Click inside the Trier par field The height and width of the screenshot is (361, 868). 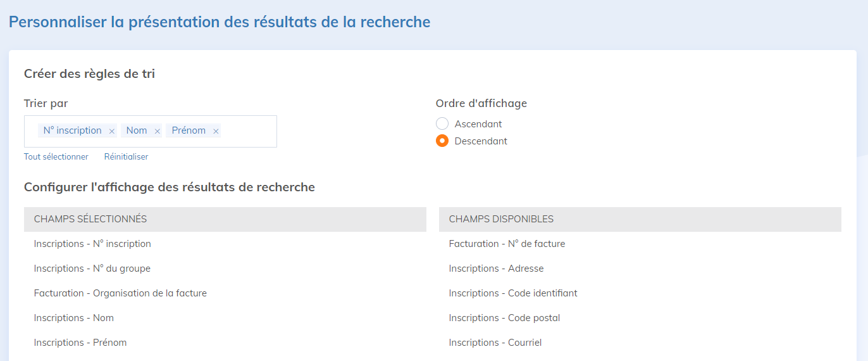(x=249, y=131)
